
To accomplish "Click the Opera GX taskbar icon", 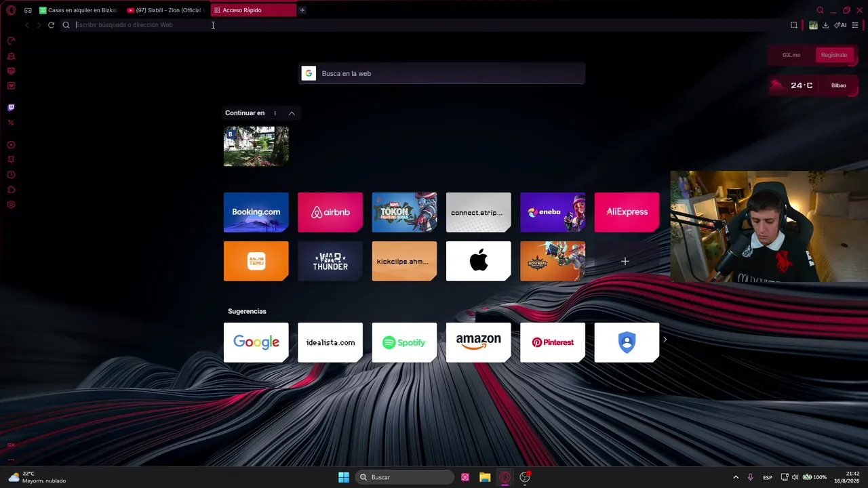I will coord(505,477).
